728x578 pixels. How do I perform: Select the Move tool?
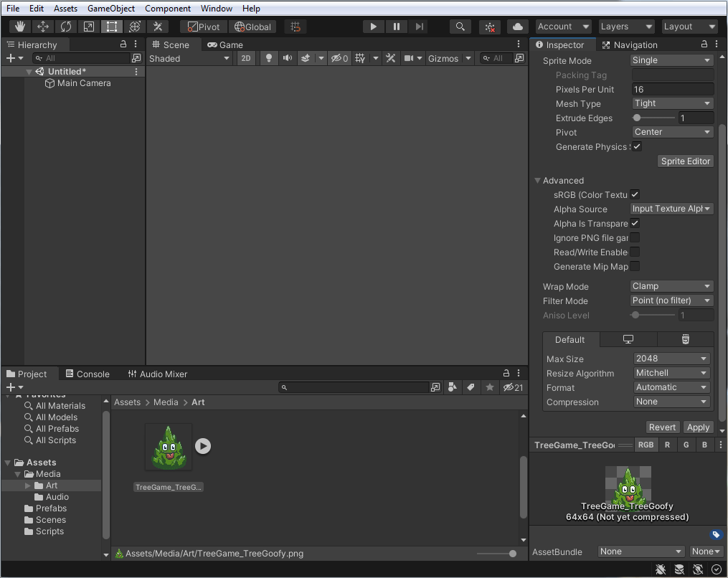(43, 26)
